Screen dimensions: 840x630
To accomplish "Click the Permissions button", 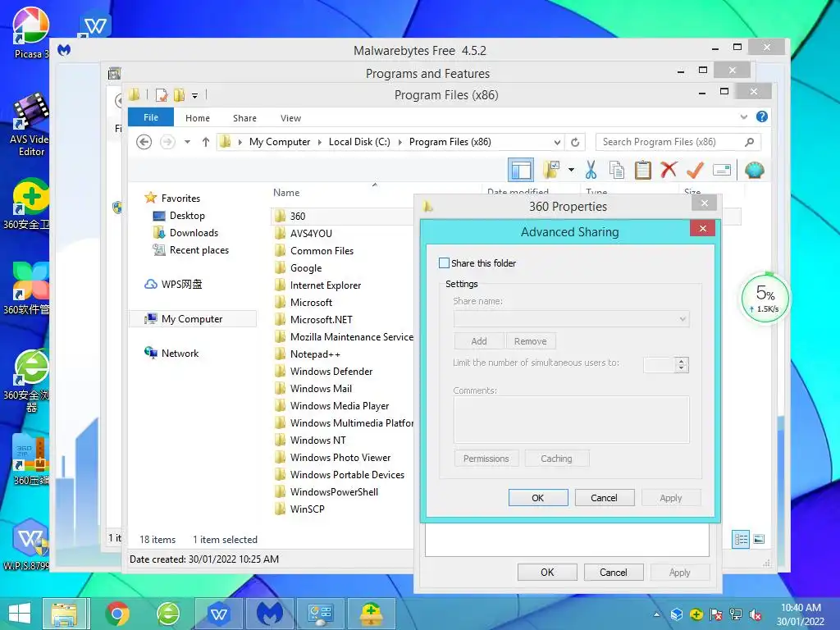I will coord(486,459).
